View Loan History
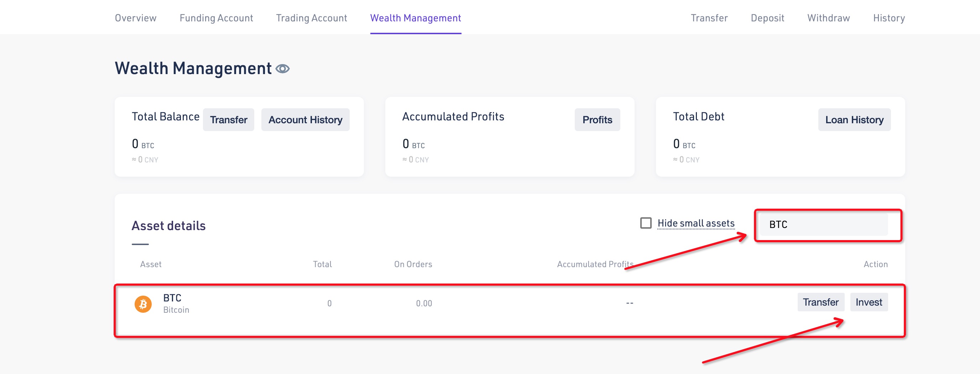Viewport: 980px width, 374px height. pyautogui.click(x=854, y=120)
